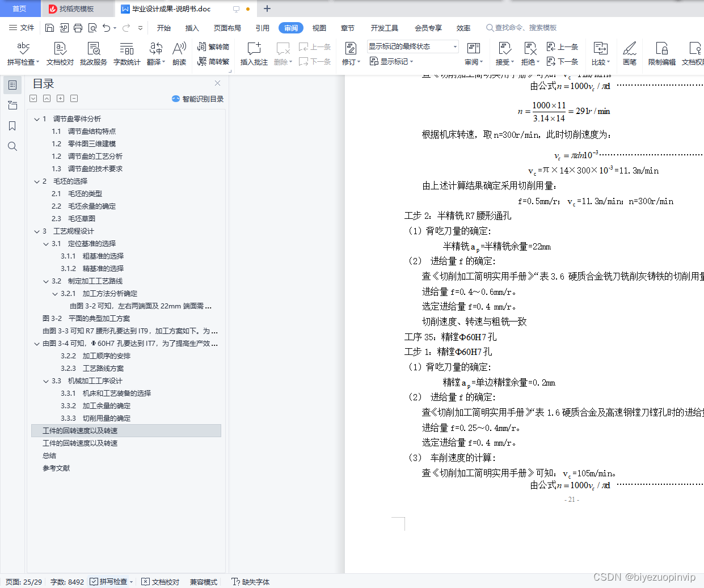The image size is (704, 588).
Task: Click 字数: 8492 in status bar
Action: coord(67,582)
